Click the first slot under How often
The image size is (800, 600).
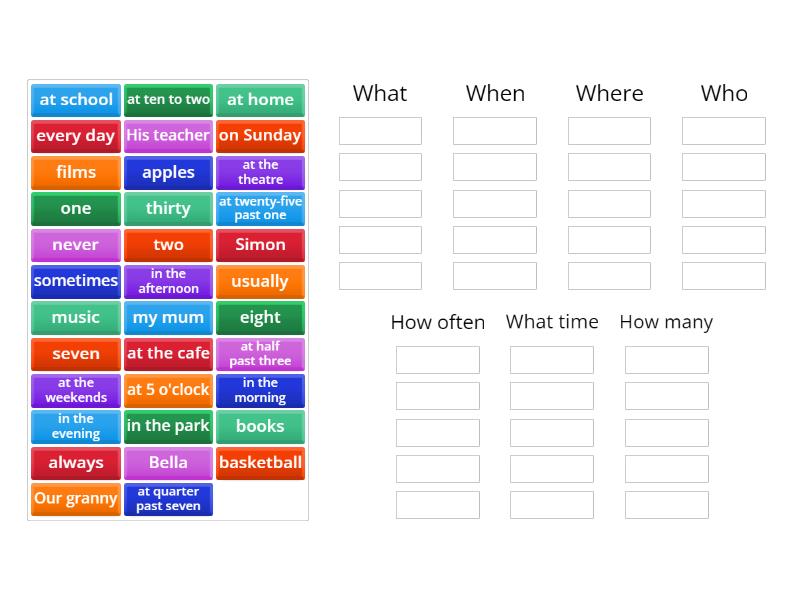click(438, 360)
